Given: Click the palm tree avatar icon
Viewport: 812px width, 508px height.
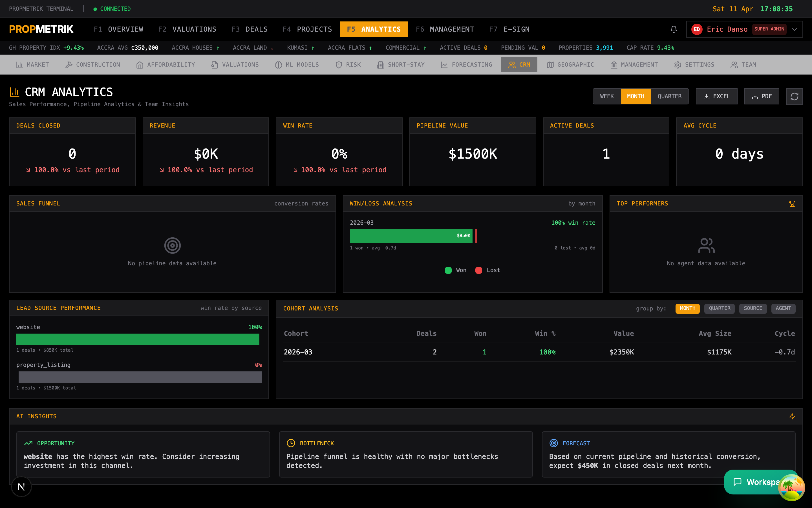Looking at the screenshot, I should 791,487.
